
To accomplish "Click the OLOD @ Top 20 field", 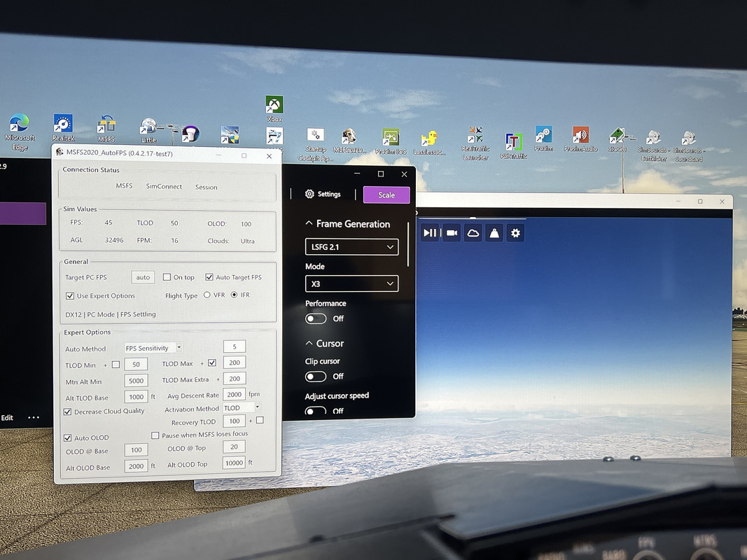I will click(x=234, y=447).
